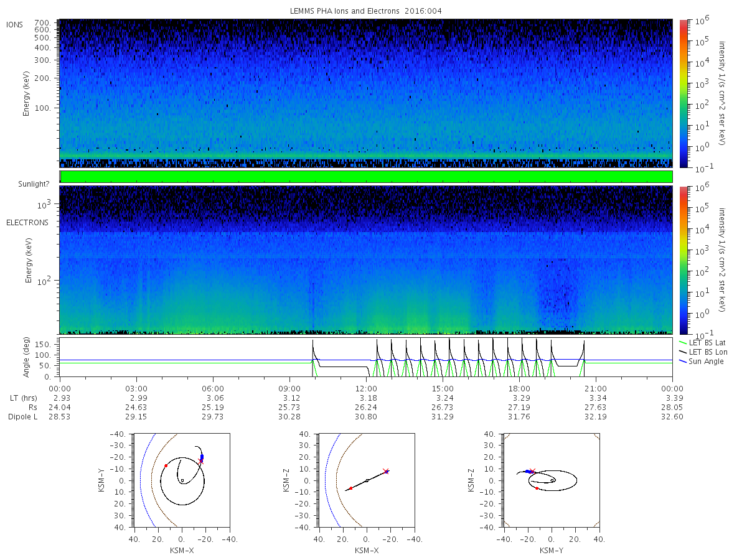This screenshot has width=747, height=560.
Task: Click the Dipole L row label
Action: (22, 416)
